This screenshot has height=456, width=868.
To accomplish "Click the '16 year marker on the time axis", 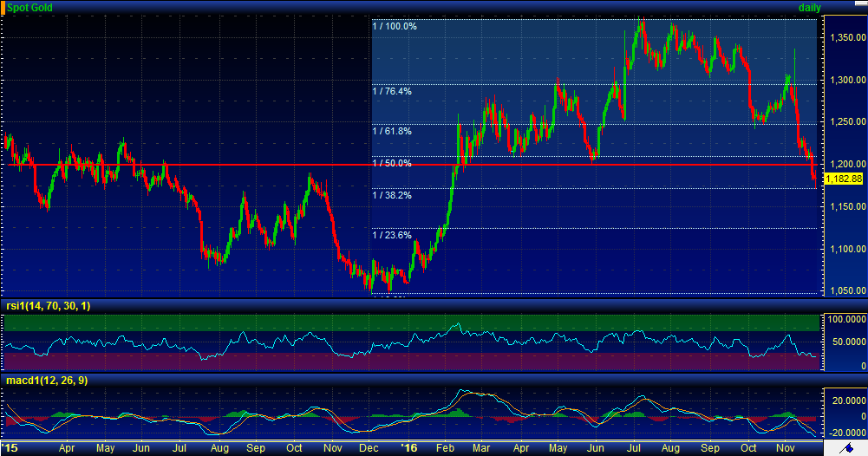I will point(410,449).
